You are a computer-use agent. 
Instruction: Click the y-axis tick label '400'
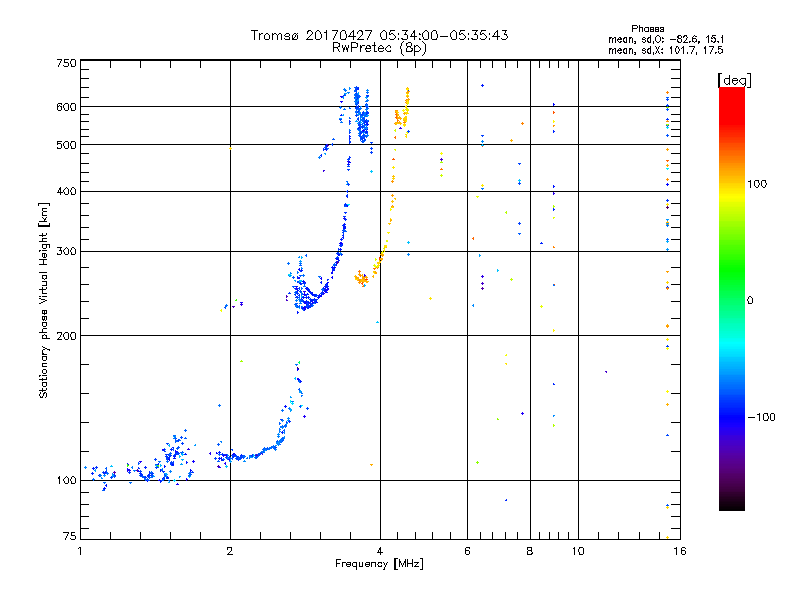(x=66, y=192)
